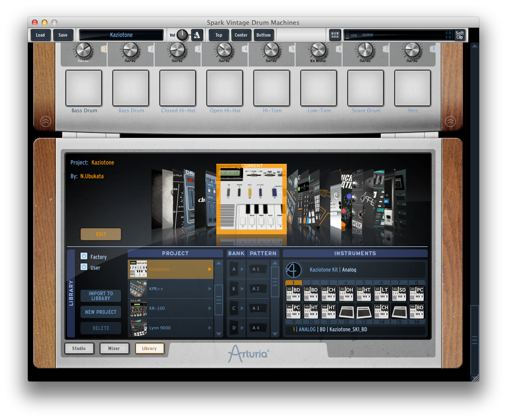Screen dimensions: 507x420
Task: Select instrument slot 2 BD
Action: click(311, 293)
